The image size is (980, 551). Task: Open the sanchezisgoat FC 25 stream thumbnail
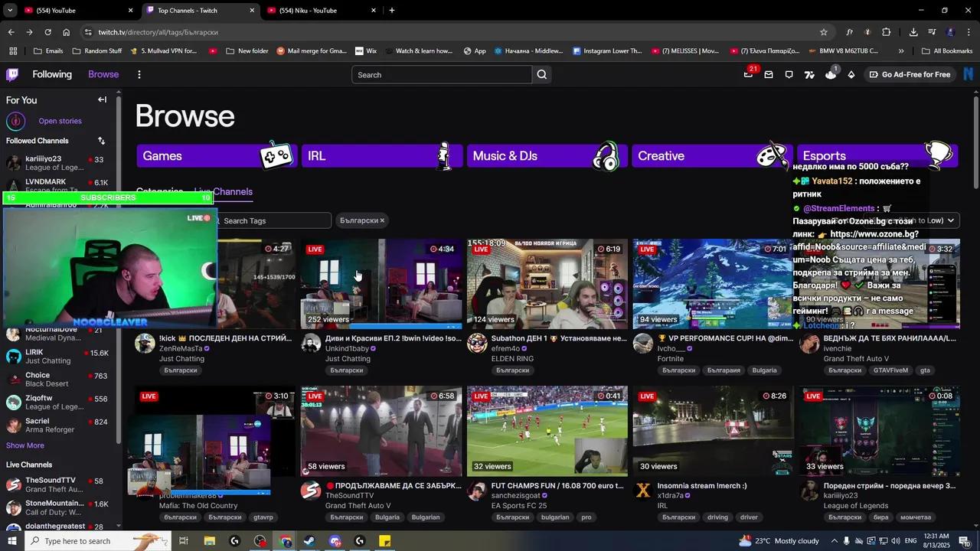point(547,431)
